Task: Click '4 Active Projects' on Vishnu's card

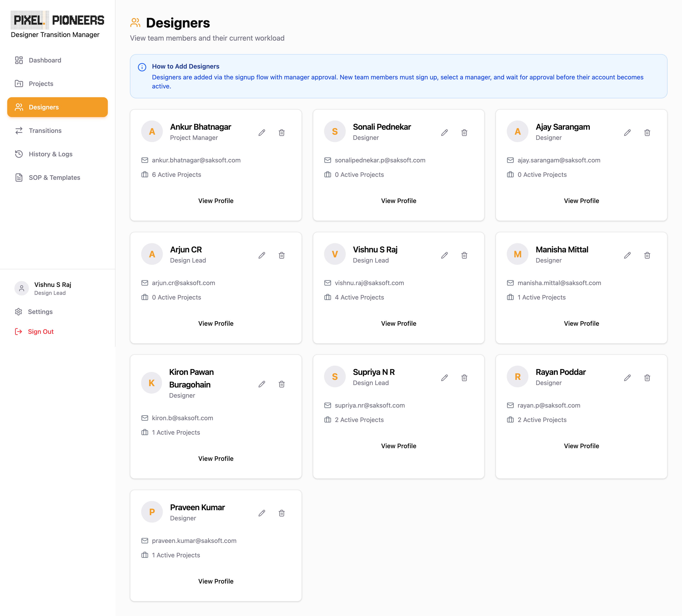Action: [x=359, y=297]
